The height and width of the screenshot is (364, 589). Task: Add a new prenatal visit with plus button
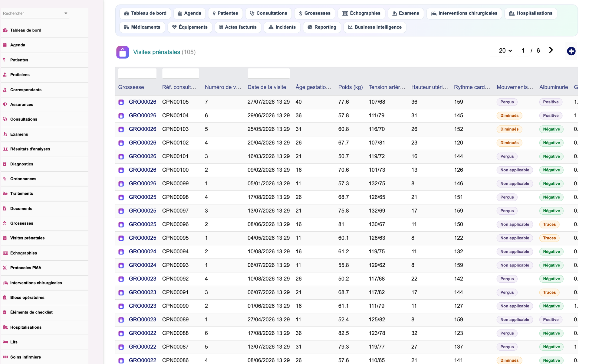[571, 51]
